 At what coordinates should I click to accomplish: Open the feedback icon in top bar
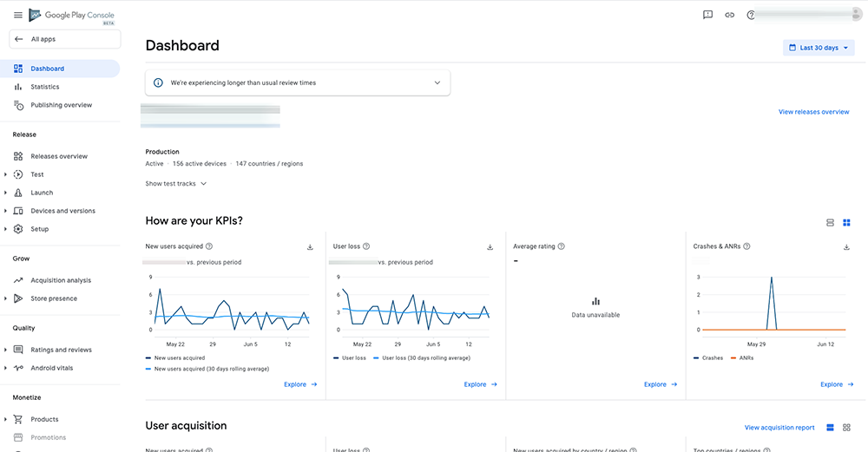707,15
